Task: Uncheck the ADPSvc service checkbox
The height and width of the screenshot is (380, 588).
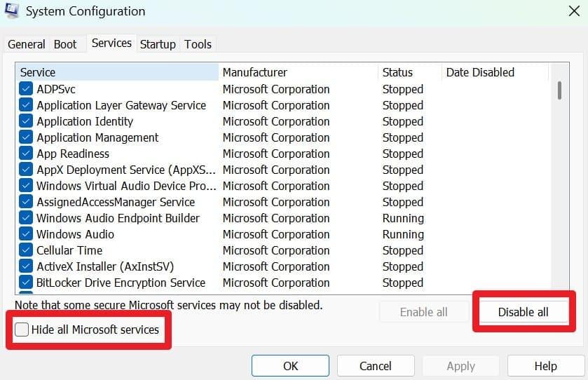Action: [26, 89]
